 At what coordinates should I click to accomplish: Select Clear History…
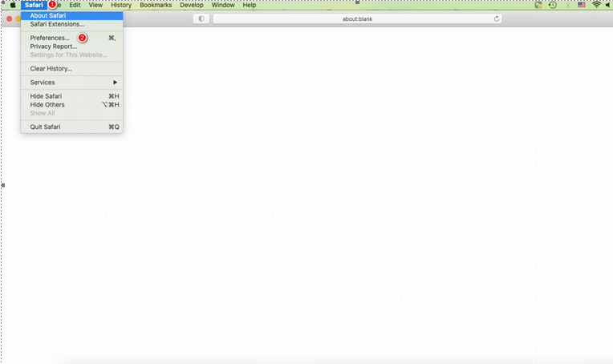(x=72, y=69)
